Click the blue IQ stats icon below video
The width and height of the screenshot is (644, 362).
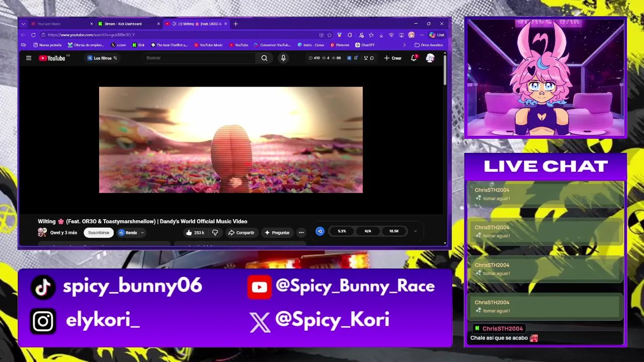[x=320, y=231]
